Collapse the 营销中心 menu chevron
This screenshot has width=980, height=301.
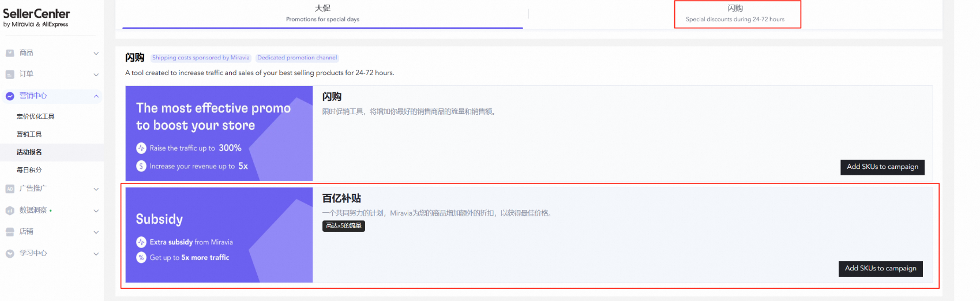click(x=96, y=96)
